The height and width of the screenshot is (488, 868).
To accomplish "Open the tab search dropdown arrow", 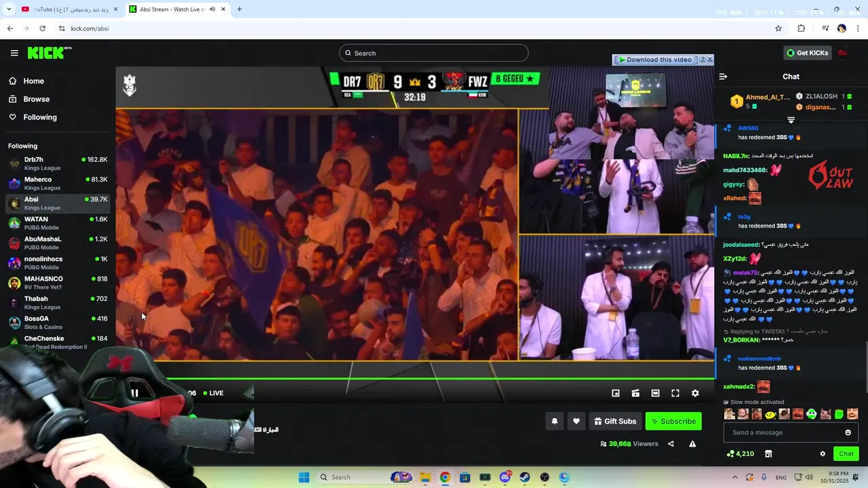I will tap(9, 9).
